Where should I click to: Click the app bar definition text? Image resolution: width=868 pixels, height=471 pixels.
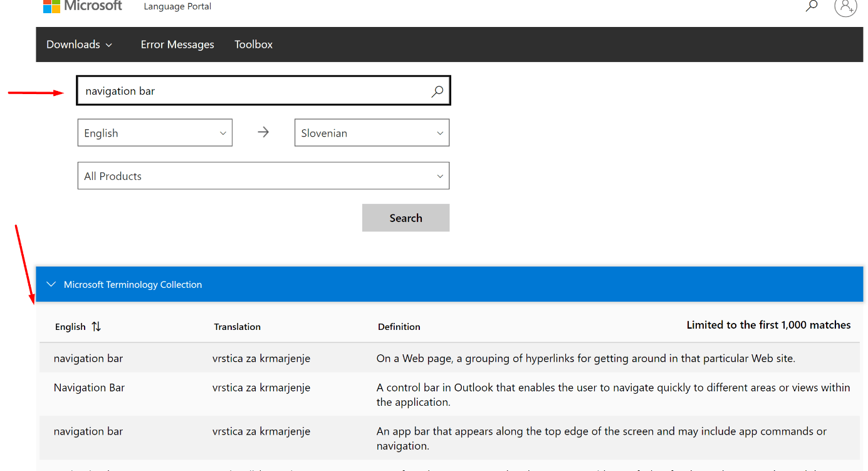602,439
